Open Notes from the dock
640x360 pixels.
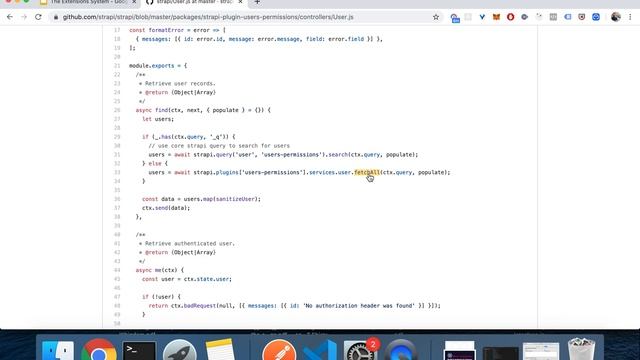tap(220, 350)
